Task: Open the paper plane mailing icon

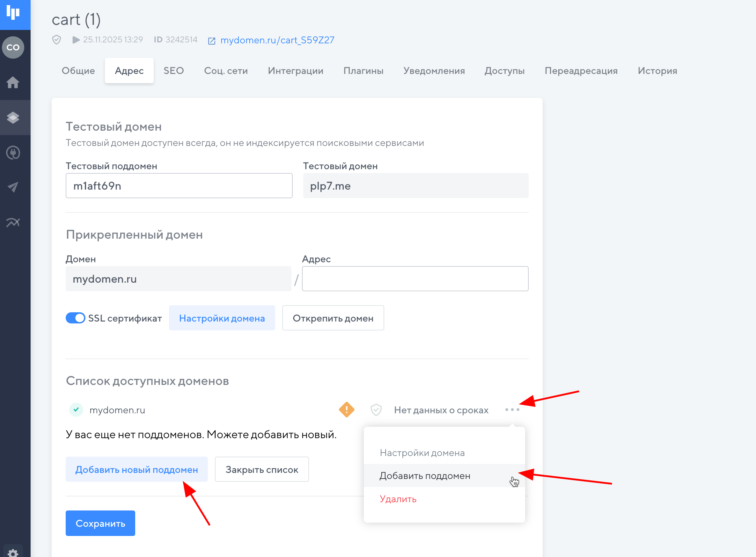Action: click(x=13, y=187)
